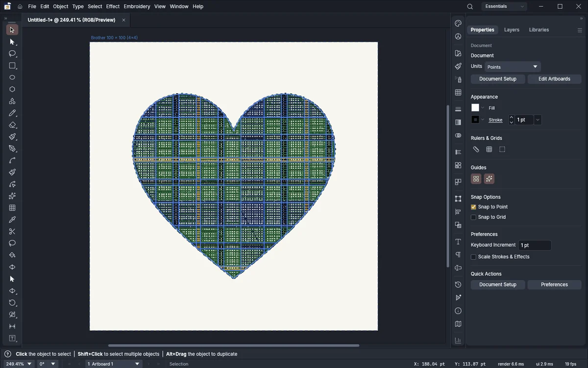Select the Type text tool

click(12, 338)
